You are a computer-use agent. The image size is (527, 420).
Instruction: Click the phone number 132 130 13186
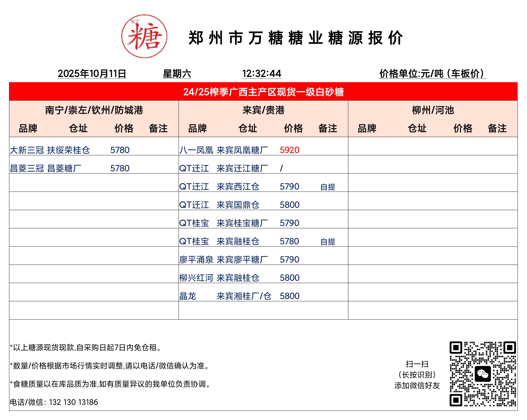[x=73, y=402]
